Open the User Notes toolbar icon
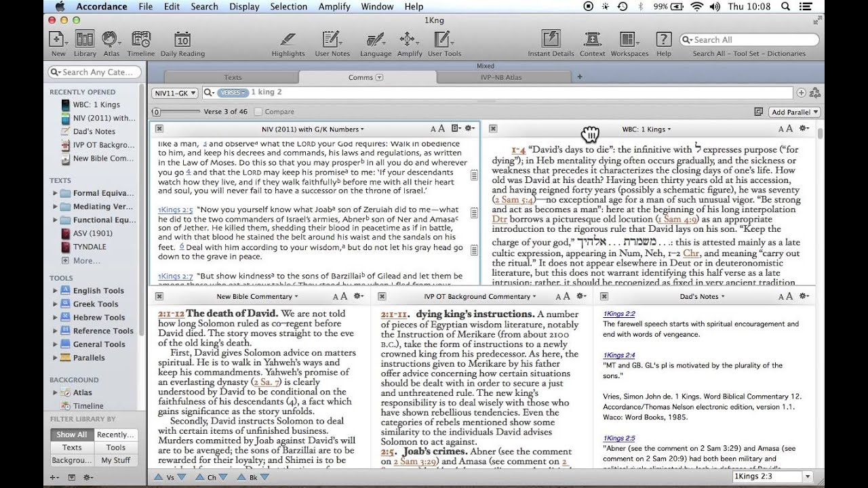Image resolution: width=868 pixels, height=488 pixels. pos(332,39)
